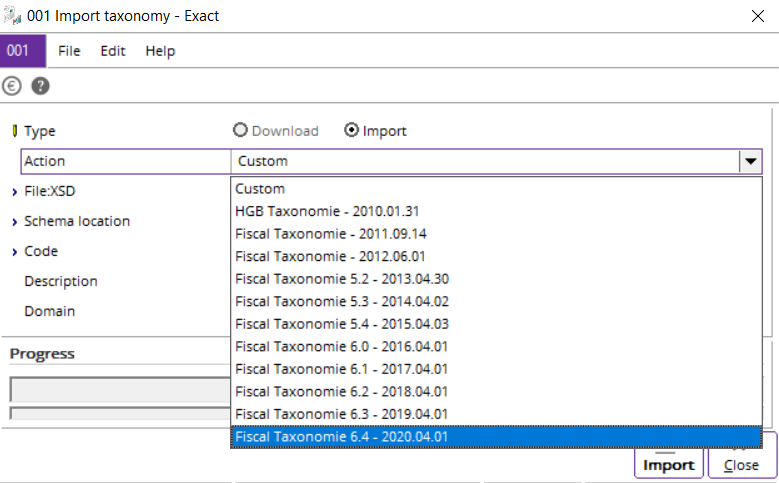Image resolution: width=779 pixels, height=483 pixels.
Task: Open help via question mark icon
Action: click(40, 86)
